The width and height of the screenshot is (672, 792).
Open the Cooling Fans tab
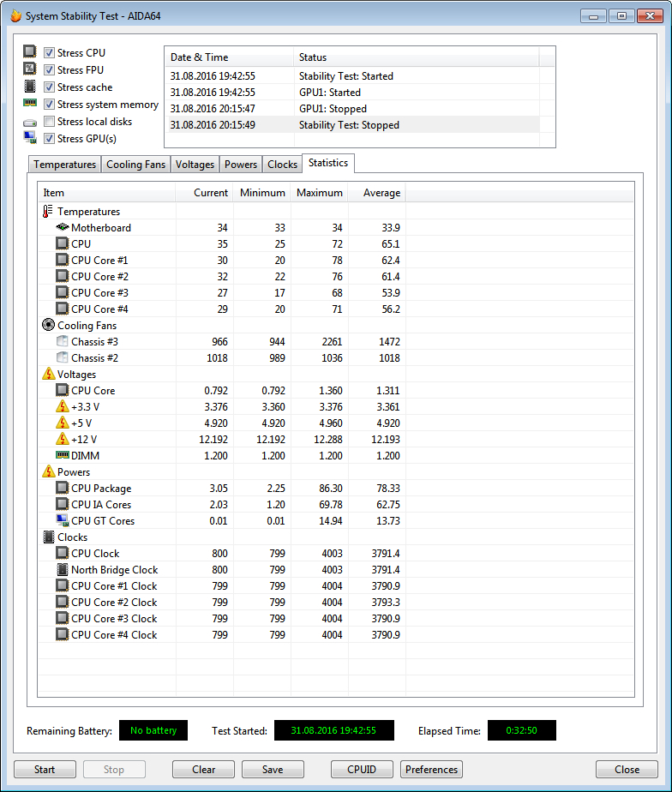tap(135, 165)
